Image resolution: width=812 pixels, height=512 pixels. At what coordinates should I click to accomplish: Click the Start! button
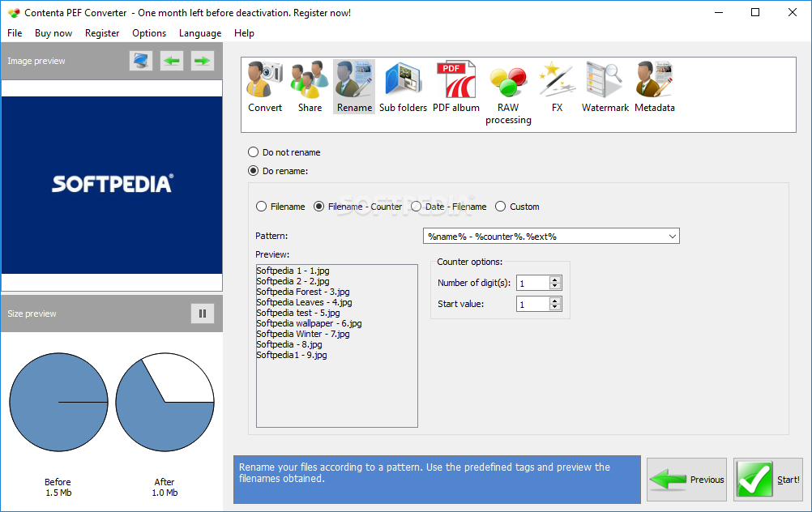pyautogui.click(x=768, y=480)
